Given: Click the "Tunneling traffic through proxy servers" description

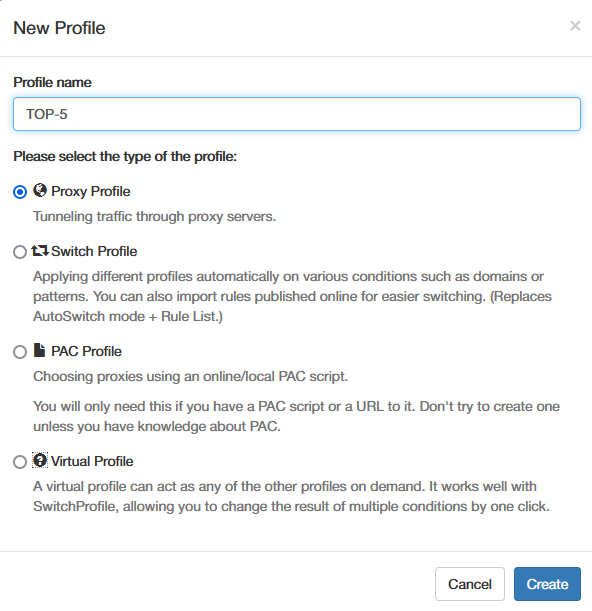Looking at the screenshot, I should 154,216.
